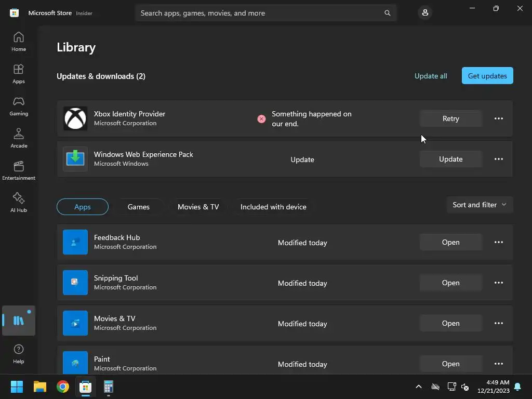The height and width of the screenshot is (399, 532).
Task: Open Help in the sidebar
Action: coord(18,354)
